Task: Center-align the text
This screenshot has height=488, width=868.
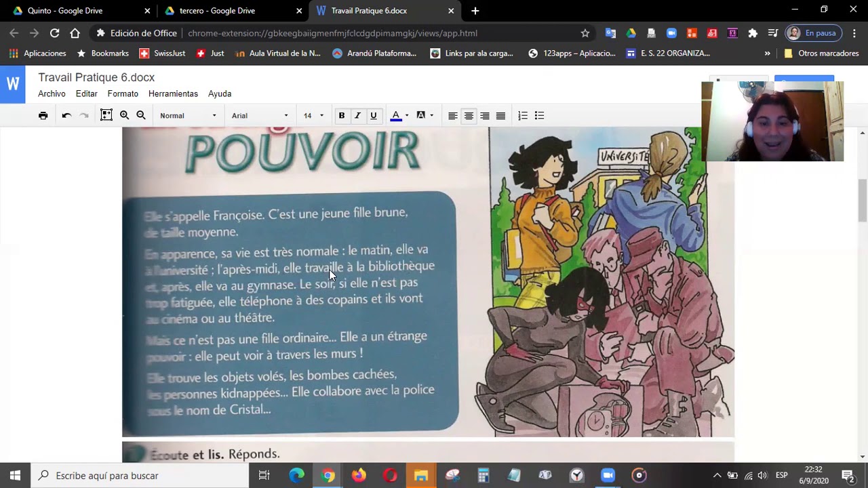Action: (469, 116)
